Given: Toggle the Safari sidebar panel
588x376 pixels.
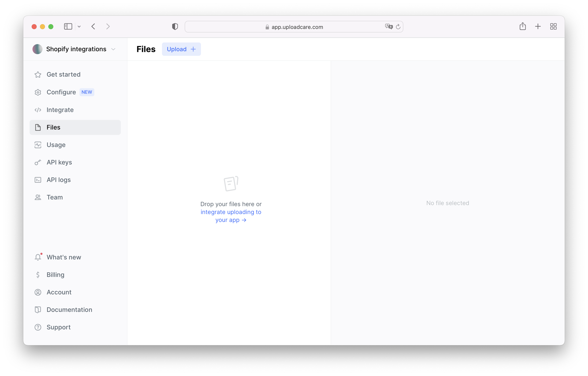Looking at the screenshot, I should point(68,27).
